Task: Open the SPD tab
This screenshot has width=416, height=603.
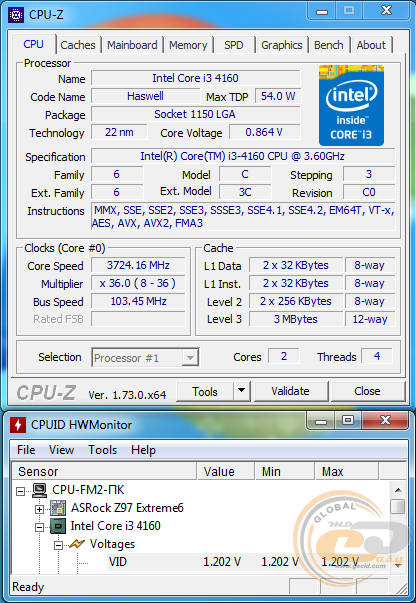Action: (234, 45)
